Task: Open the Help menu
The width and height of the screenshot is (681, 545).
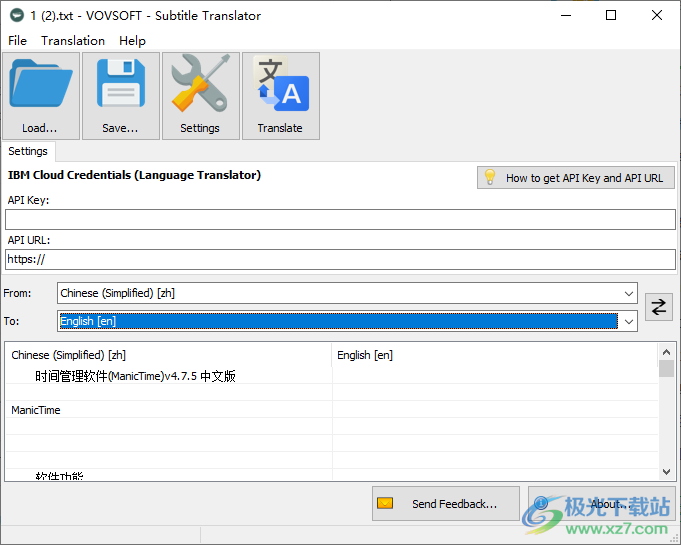Action: 132,41
